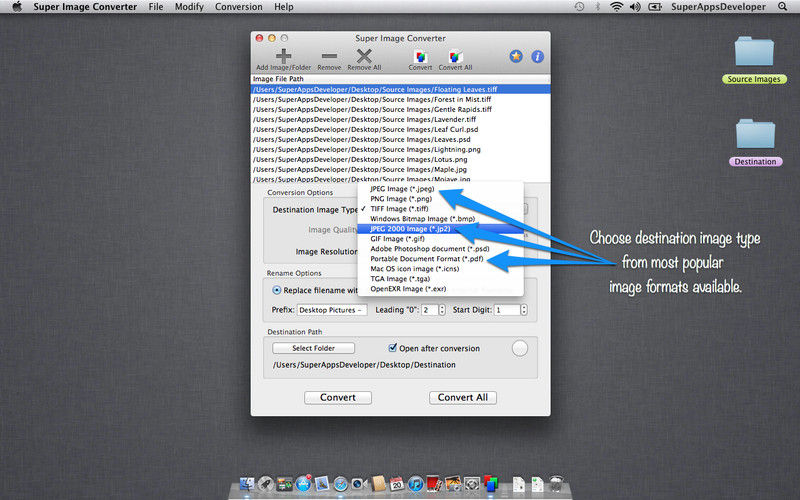Choose JPEG Image (*.jpeg) from the list

tap(440, 188)
